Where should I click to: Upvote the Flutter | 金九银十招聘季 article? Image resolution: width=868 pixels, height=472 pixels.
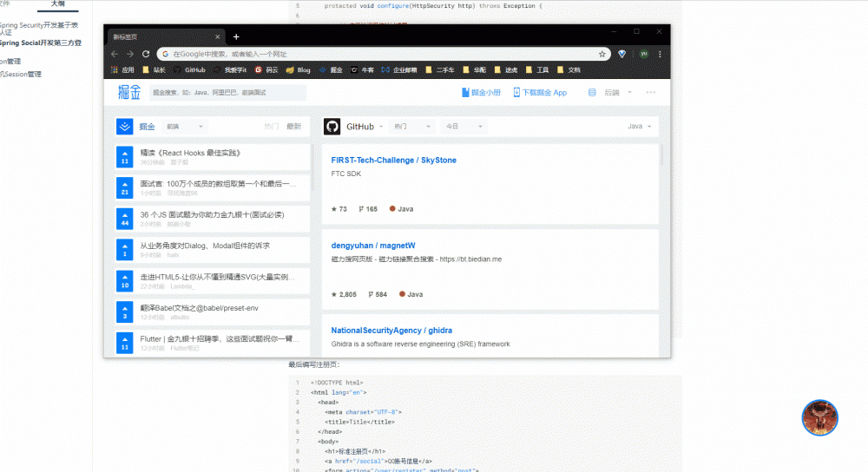point(124,343)
